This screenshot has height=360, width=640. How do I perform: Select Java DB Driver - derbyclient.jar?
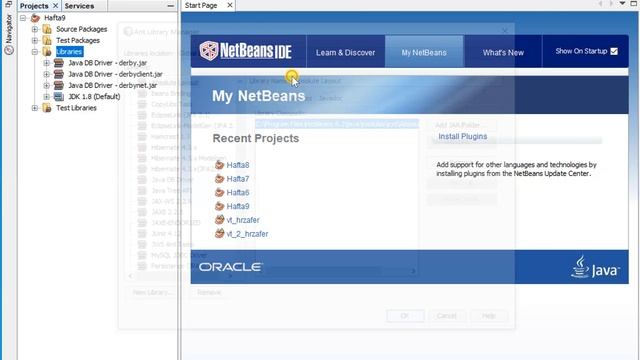[x=116, y=74]
